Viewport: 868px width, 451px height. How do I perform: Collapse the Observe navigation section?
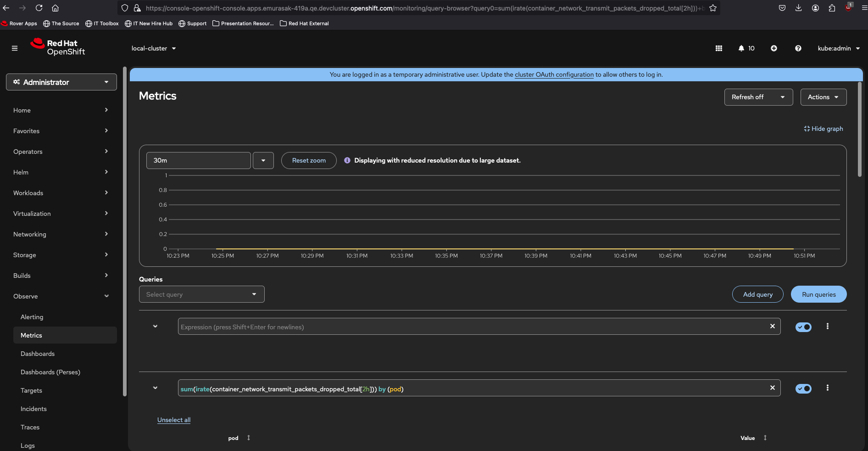[x=61, y=296]
